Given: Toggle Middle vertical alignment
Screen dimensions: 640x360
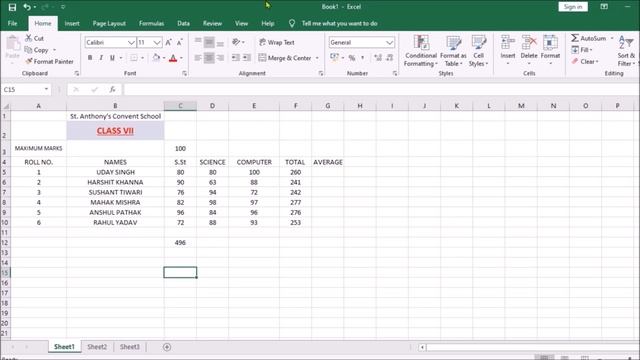Looking at the screenshot, I should pos(209,42).
